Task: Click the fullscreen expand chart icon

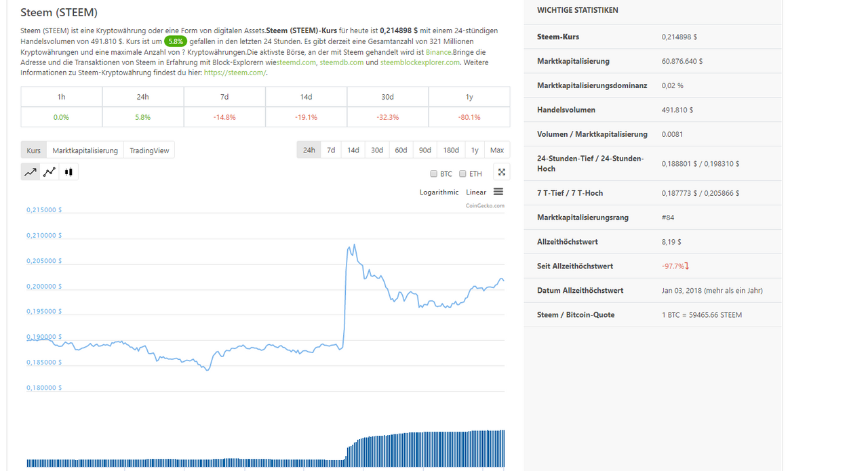Action: point(501,172)
